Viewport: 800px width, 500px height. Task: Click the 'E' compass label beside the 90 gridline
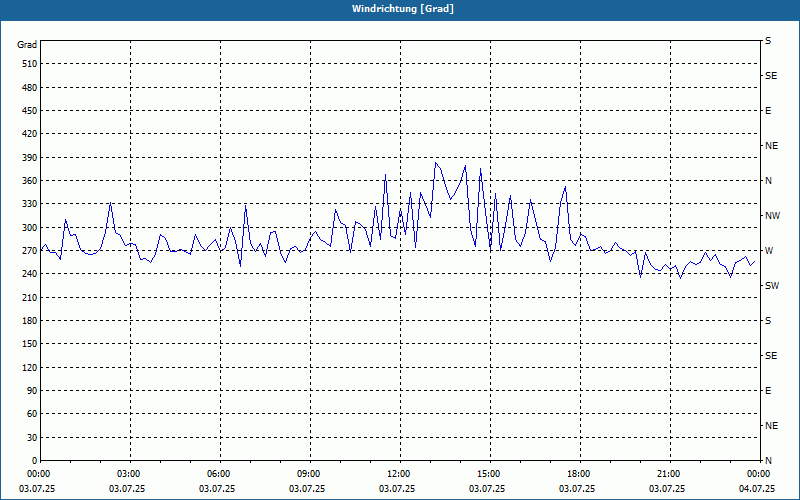point(768,391)
